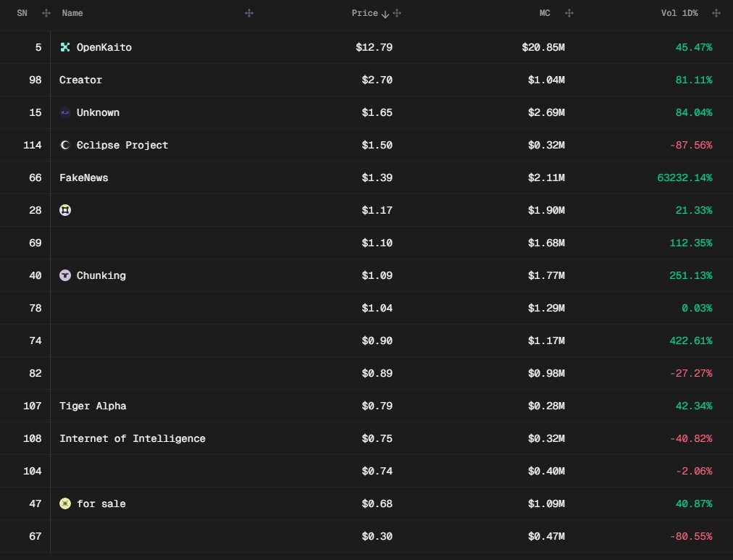Image resolution: width=733 pixels, height=560 pixels.
Task: Select the -87.56% volume change value
Action: pyautogui.click(x=691, y=145)
